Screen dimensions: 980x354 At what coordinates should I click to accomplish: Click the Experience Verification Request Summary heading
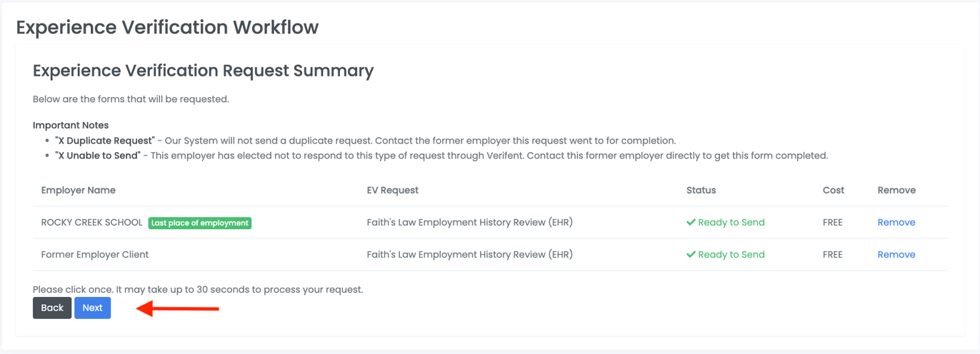(203, 71)
